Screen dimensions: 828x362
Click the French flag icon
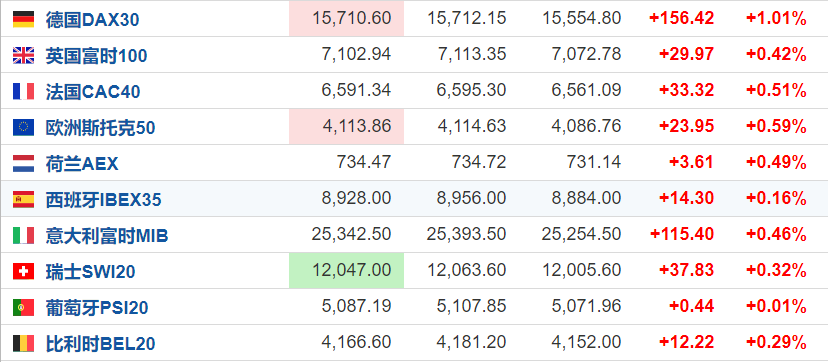pyautogui.click(x=23, y=91)
